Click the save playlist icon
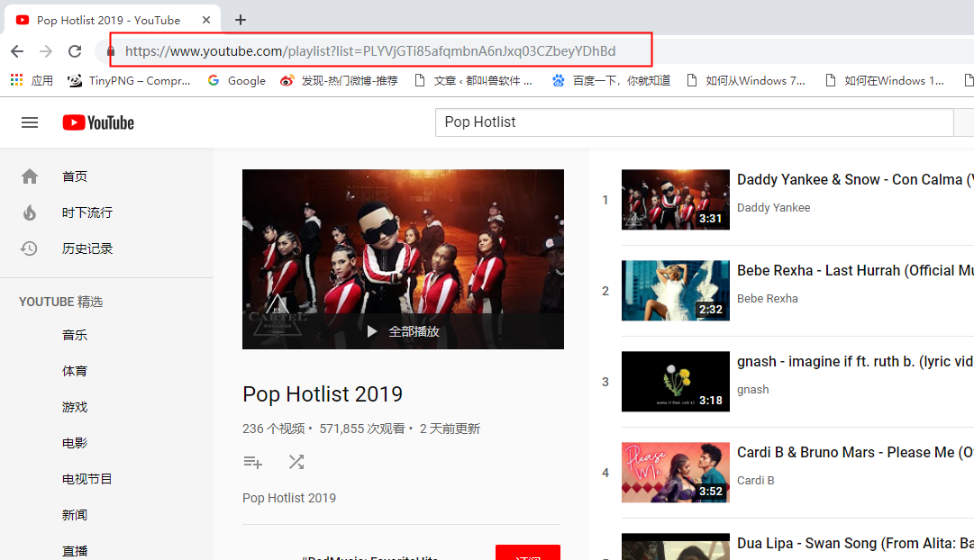The width and height of the screenshot is (974, 560). [x=253, y=462]
